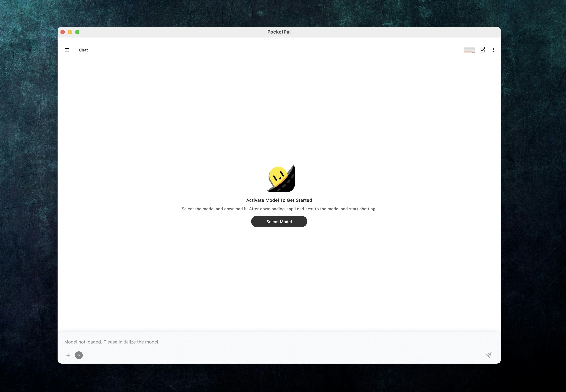Start a new chat with pencil icon
This screenshot has height=392, width=566.
[482, 50]
